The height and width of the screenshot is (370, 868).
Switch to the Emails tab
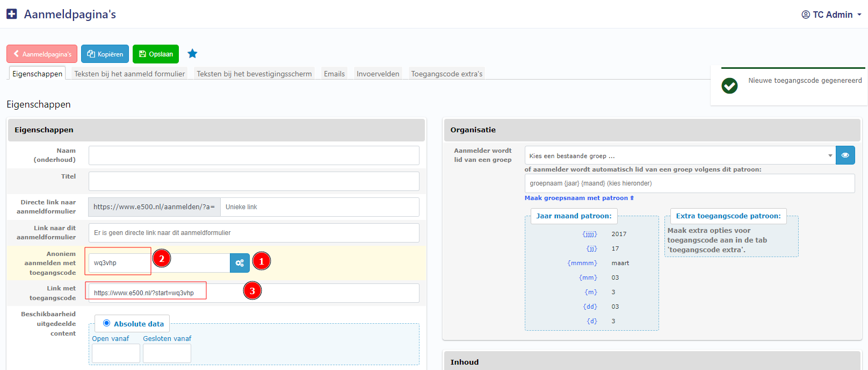pyautogui.click(x=334, y=74)
